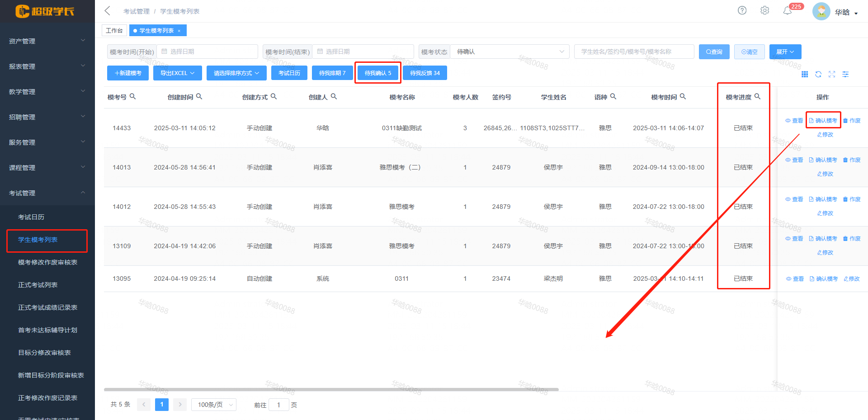Screen dimensions: 868x420
Task: Switch to the 工作台 tab
Action: coord(114,30)
